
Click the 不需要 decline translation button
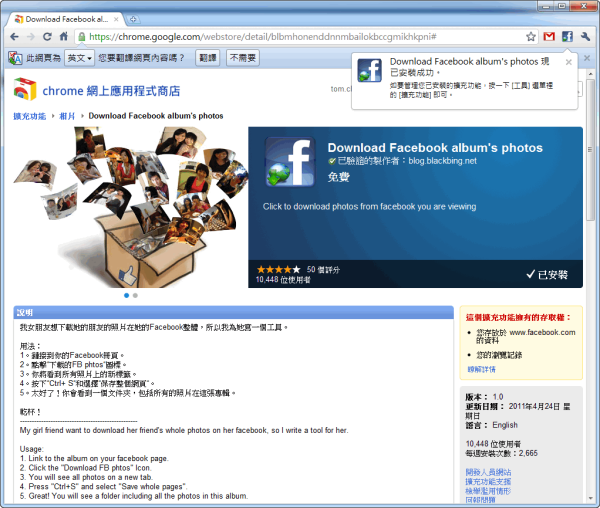point(243,58)
